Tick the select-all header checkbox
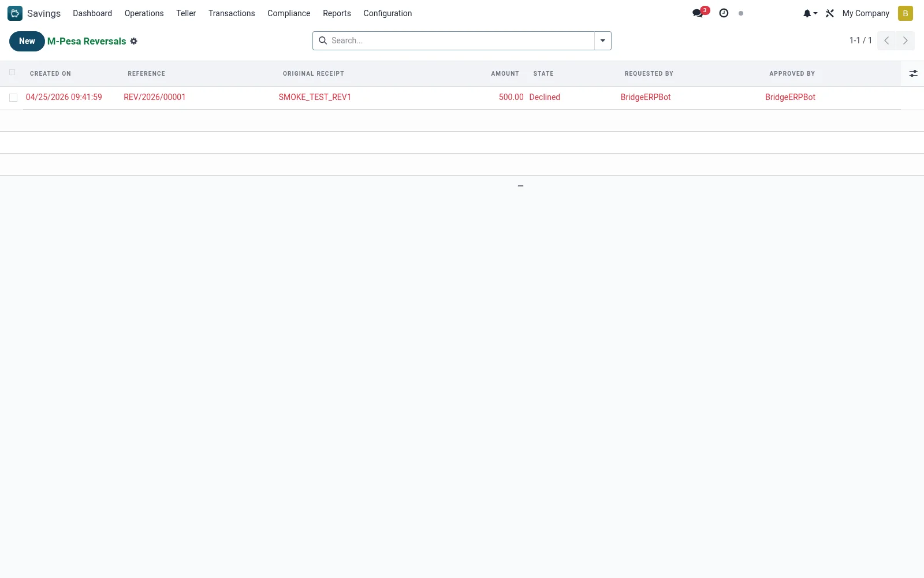The height and width of the screenshot is (578, 924). [12, 73]
